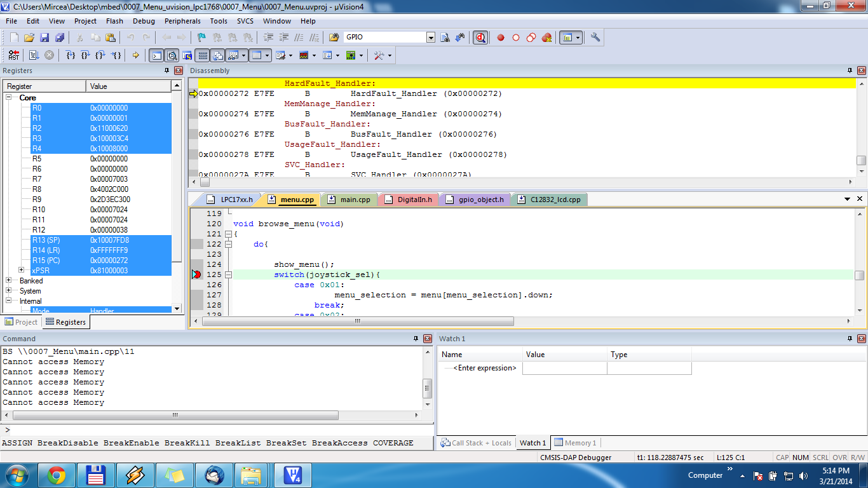This screenshot has width=868, height=488.
Task: Switch to the Project panel tab
Action: [21, 322]
